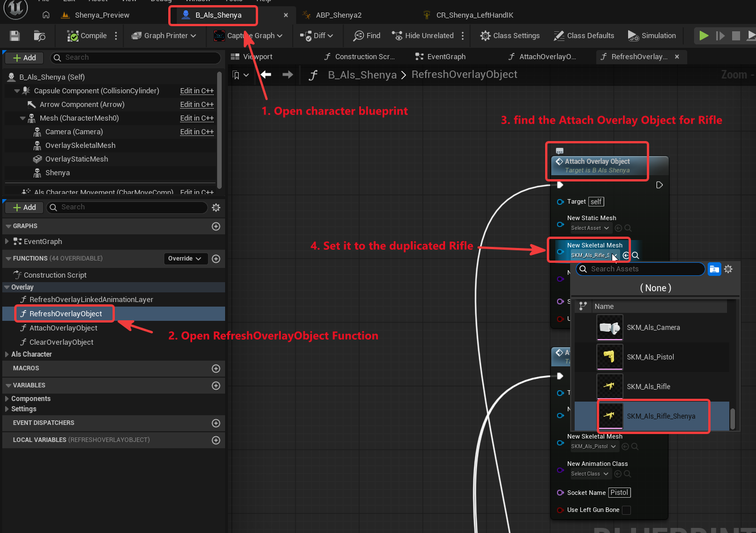
Task: Close the B_Als_Shenya tab
Action: pos(286,15)
